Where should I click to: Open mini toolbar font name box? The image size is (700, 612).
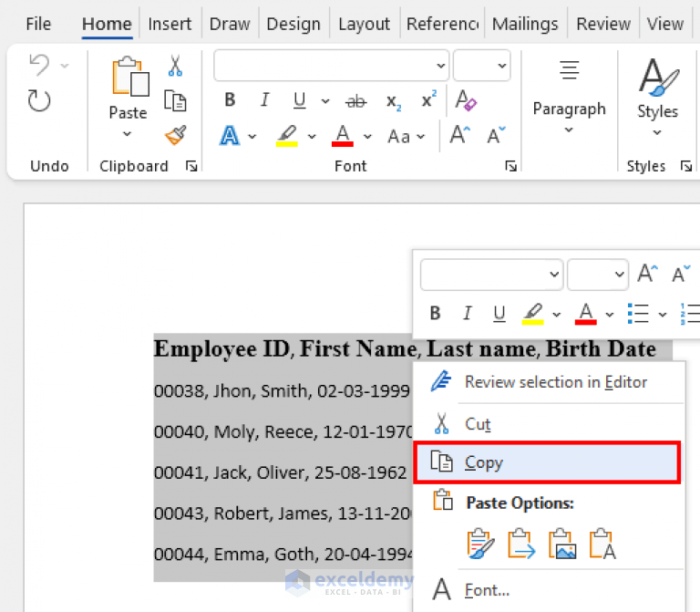click(x=491, y=275)
